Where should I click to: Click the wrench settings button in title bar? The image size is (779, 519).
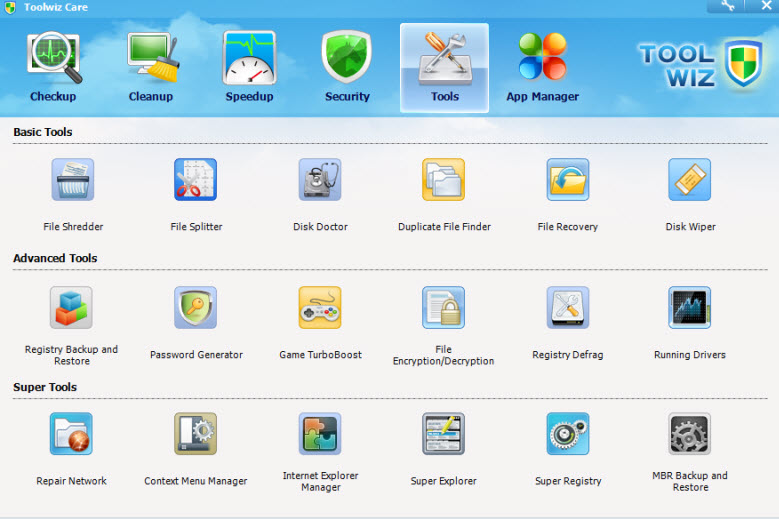[x=727, y=6]
